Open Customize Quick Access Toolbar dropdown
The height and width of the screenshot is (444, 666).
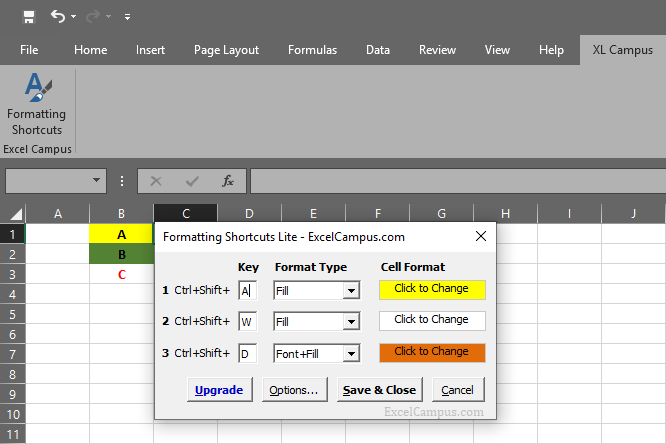pyautogui.click(x=127, y=17)
